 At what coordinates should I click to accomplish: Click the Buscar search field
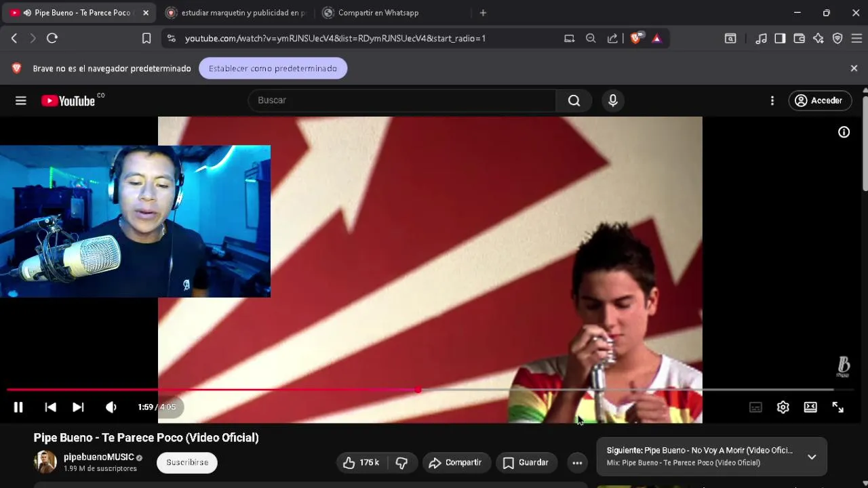pos(402,100)
